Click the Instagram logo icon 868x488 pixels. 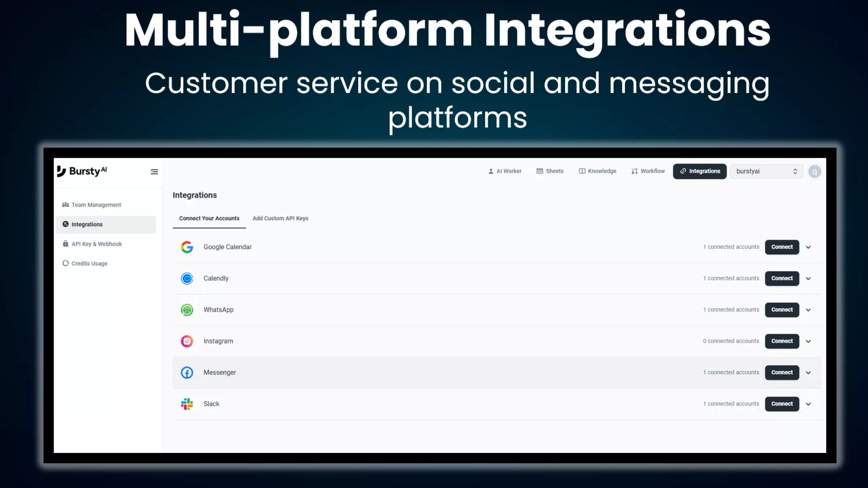(187, 341)
